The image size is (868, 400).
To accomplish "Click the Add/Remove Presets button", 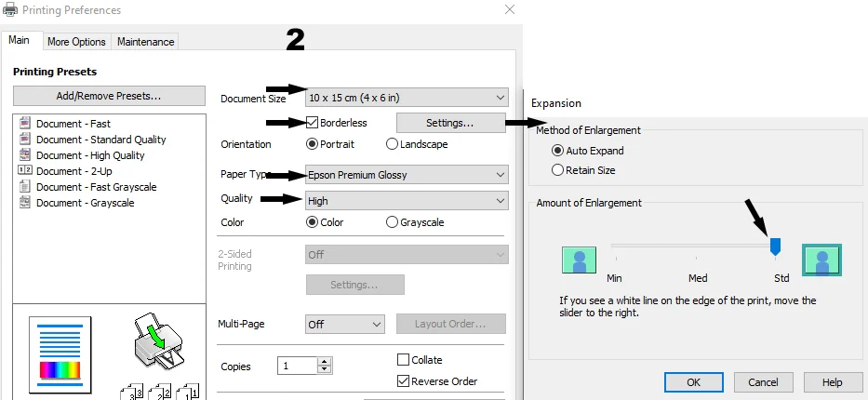I will pyautogui.click(x=109, y=96).
